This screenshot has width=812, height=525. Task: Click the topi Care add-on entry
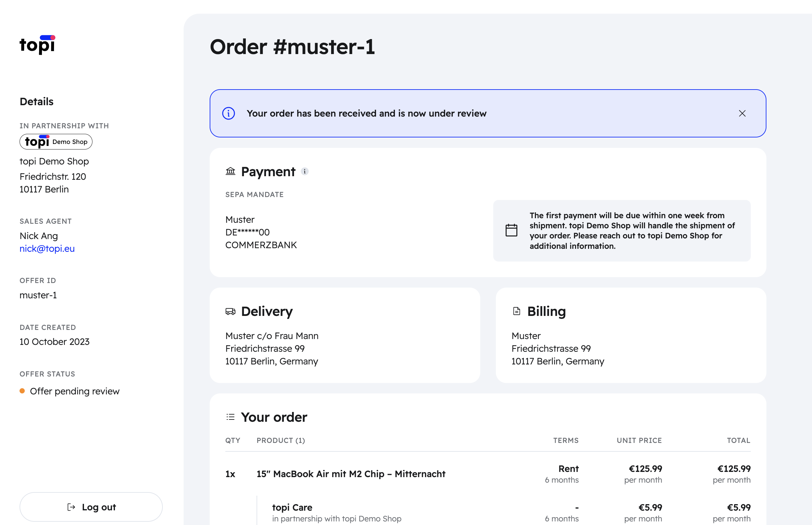[x=292, y=507]
